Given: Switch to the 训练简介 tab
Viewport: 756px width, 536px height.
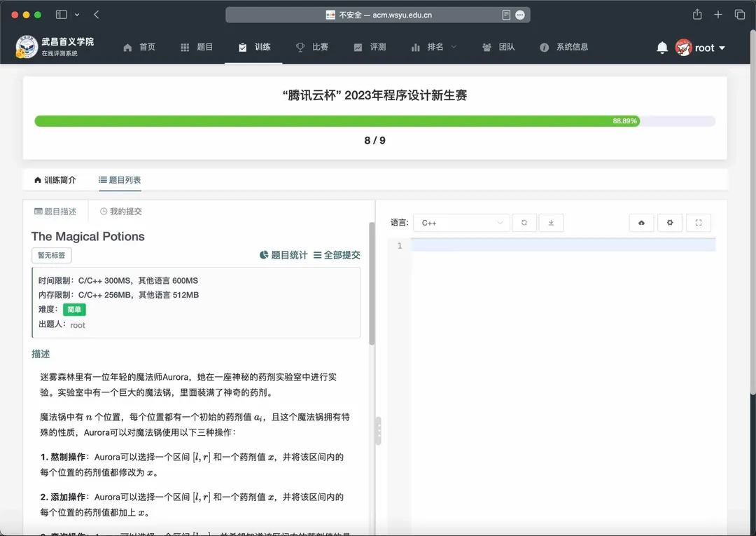Looking at the screenshot, I should click(55, 180).
